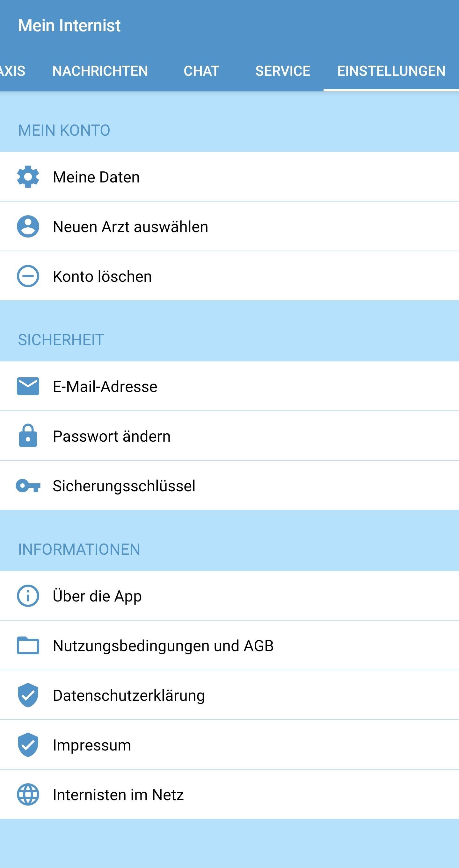Image resolution: width=459 pixels, height=868 pixels.
Task: Select the key icon for Sicherungsschlüssel
Action: 28,485
